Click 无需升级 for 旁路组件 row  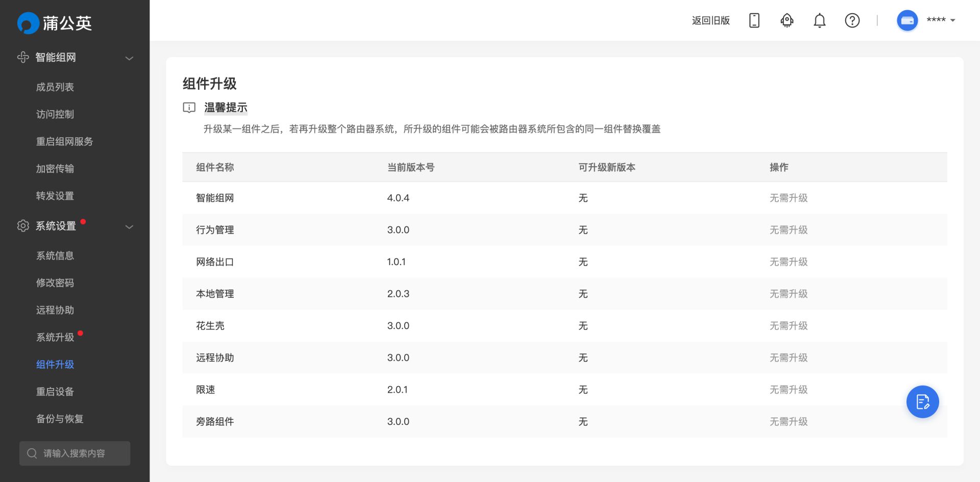[x=789, y=421]
